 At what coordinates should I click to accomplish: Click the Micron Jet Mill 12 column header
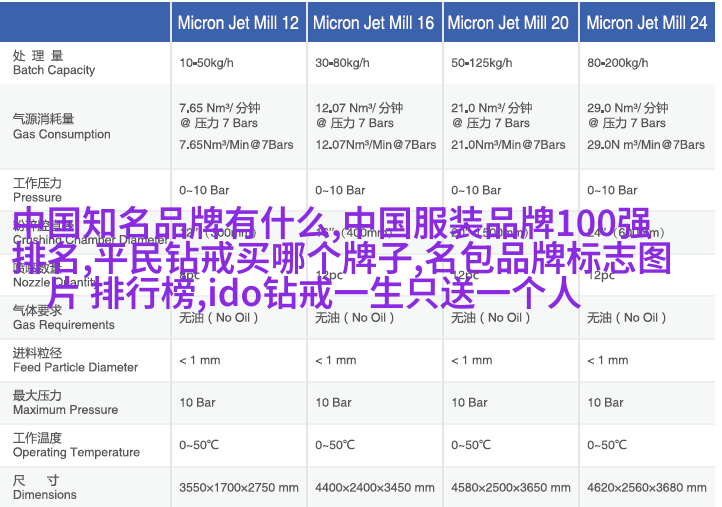click(238, 23)
